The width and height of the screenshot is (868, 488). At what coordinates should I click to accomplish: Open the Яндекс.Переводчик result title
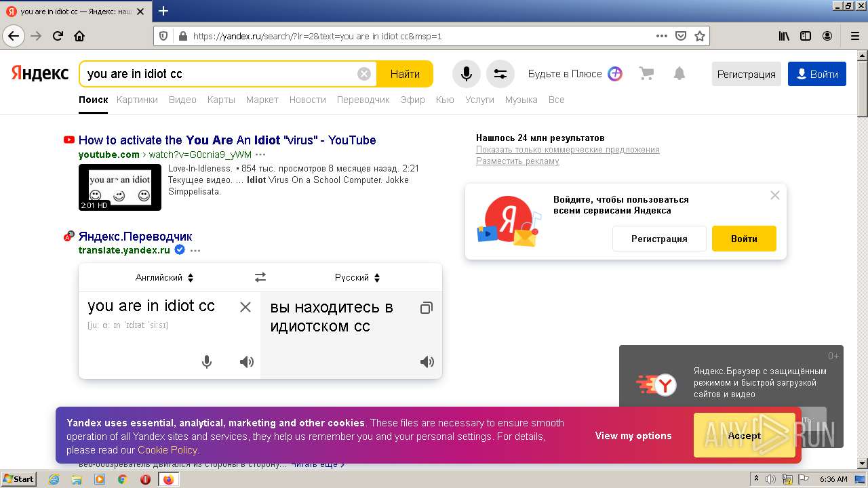click(136, 237)
